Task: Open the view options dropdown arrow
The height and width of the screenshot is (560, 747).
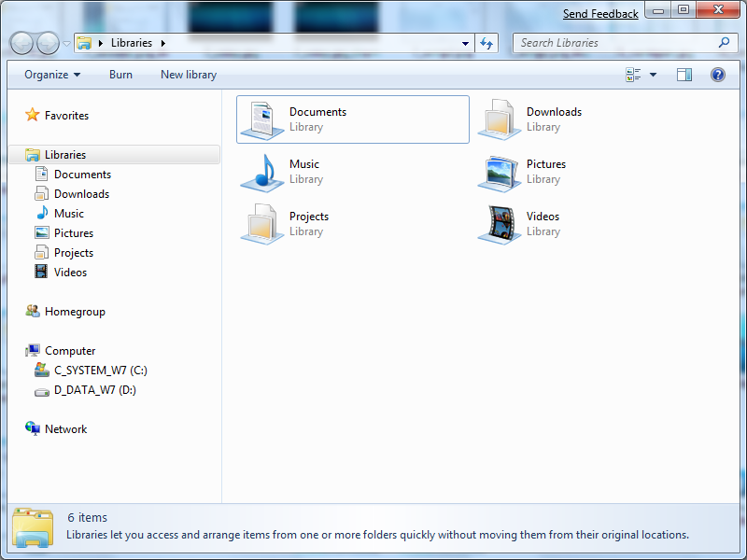Action: [x=653, y=75]
